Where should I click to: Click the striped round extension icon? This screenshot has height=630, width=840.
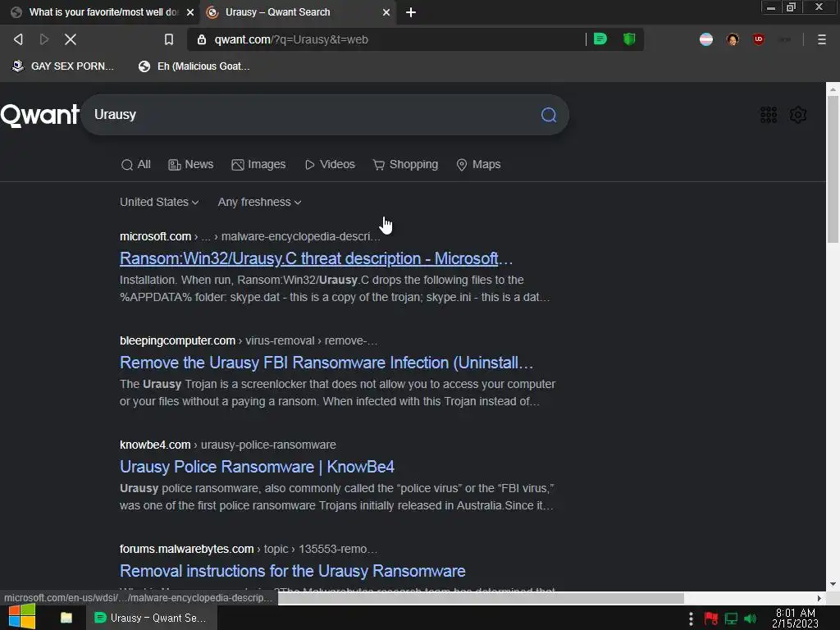pyautogui.click(x=706, y=39)
